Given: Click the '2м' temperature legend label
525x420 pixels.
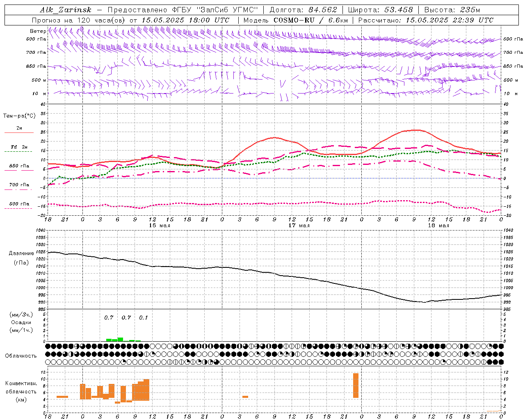Looking at the screenshot, I should point(19,128).
